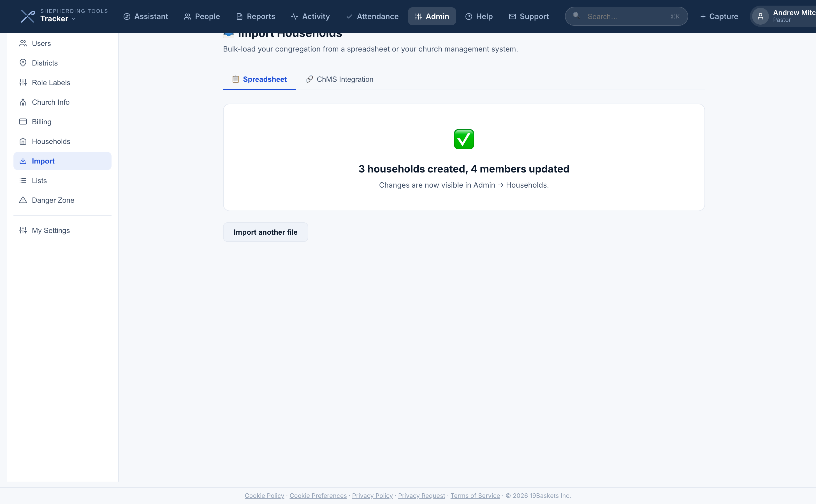Switch to the ChMS Integration tab

[339, 79]
